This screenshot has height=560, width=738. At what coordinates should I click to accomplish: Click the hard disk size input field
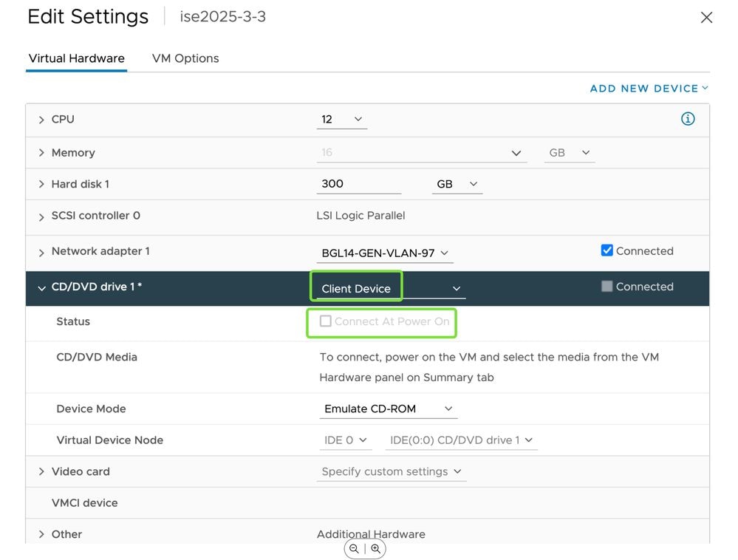pyautogui.click(x=358, y=184)
